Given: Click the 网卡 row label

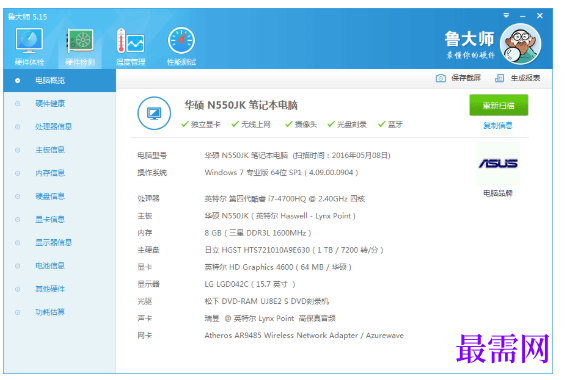Looking at the screenshot, I should (145, 336).
